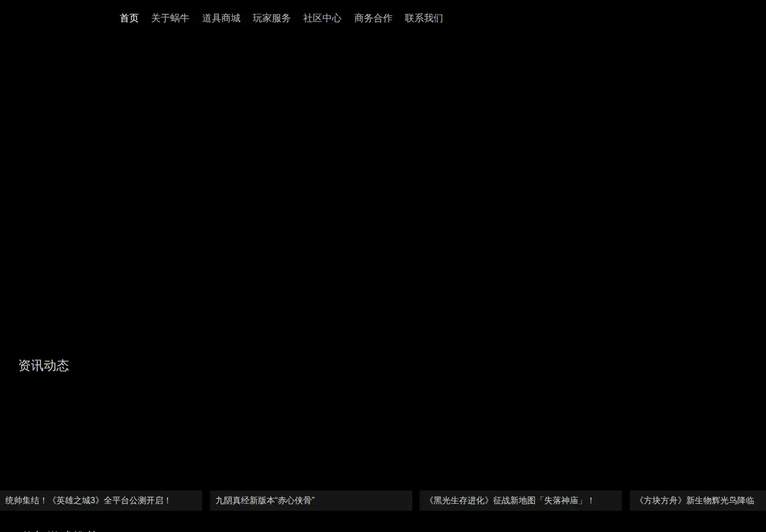The height and width of the screenshot is (532, 766).
Task: Go to 关于蜗牛 page
Action: click(170, 18)
